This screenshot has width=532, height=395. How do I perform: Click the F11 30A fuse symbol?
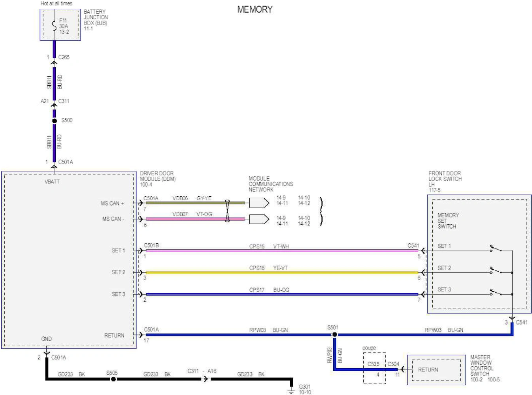(x=54, y=26)
